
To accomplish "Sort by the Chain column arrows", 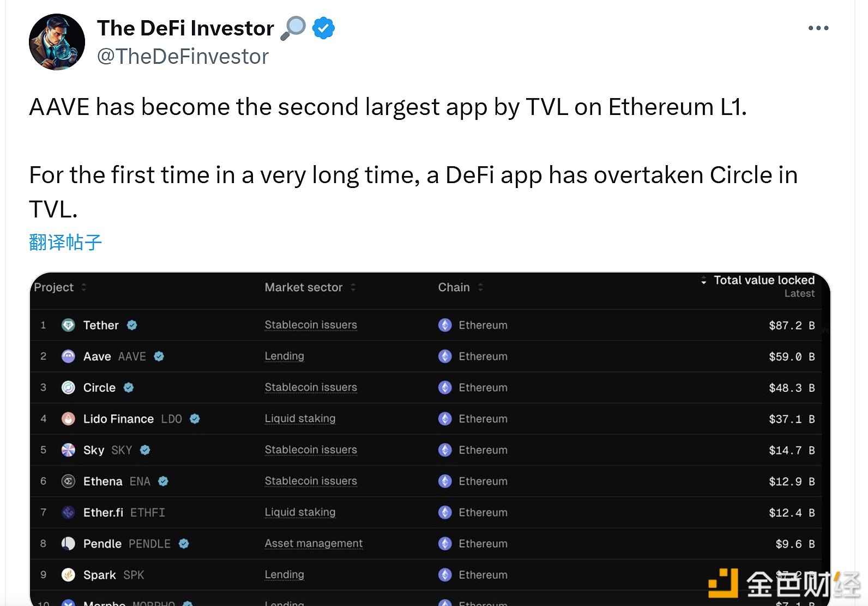I will (x=480, y=287).
